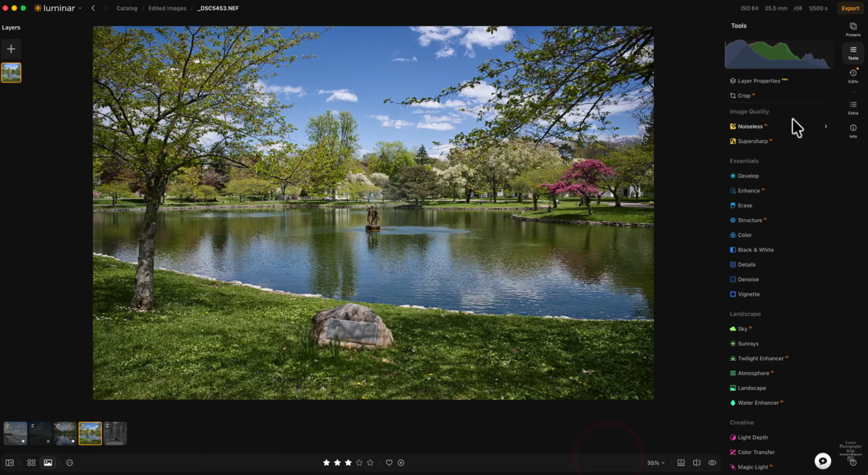Switch to the Info tab
Screen dimensions: 868x475
pyautogui.click(x=853, y=131)
